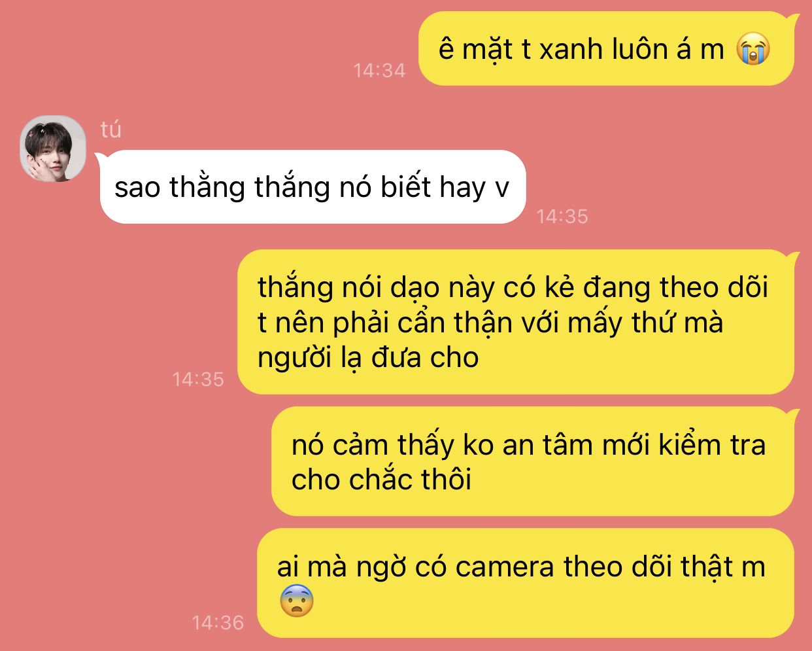This screenshot has width=812, height=651.
Task: Click the 14:34 timestamp
Action: (379, 70)
